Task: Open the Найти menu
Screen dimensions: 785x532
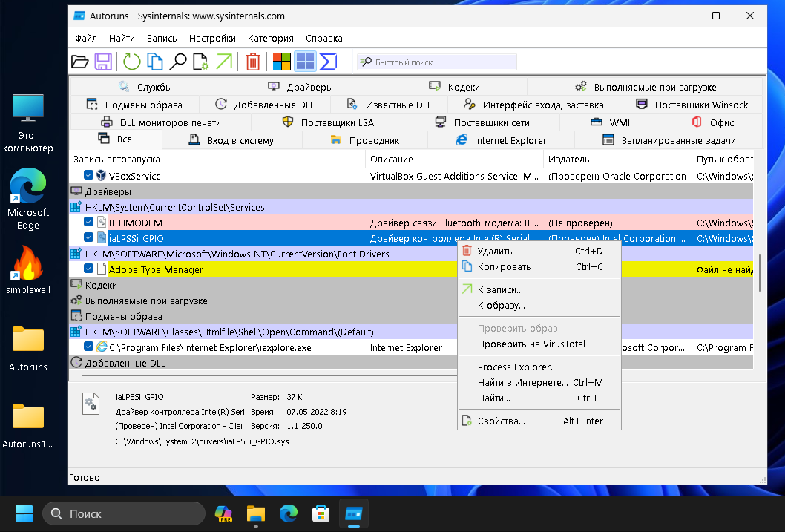Action: click(122, 38)
